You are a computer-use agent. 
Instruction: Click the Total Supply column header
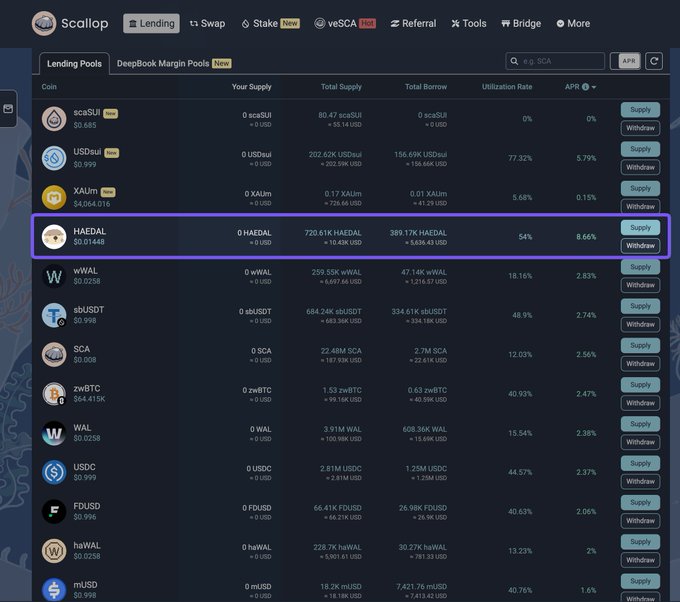click(x=341, y=87)
